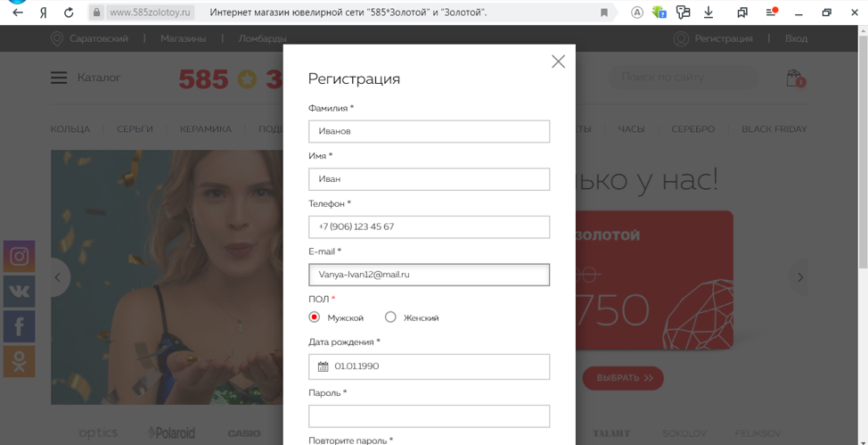Viewport: 868px width, 445px height.
Task: Click the Вход login link
Action: (796, 38)
